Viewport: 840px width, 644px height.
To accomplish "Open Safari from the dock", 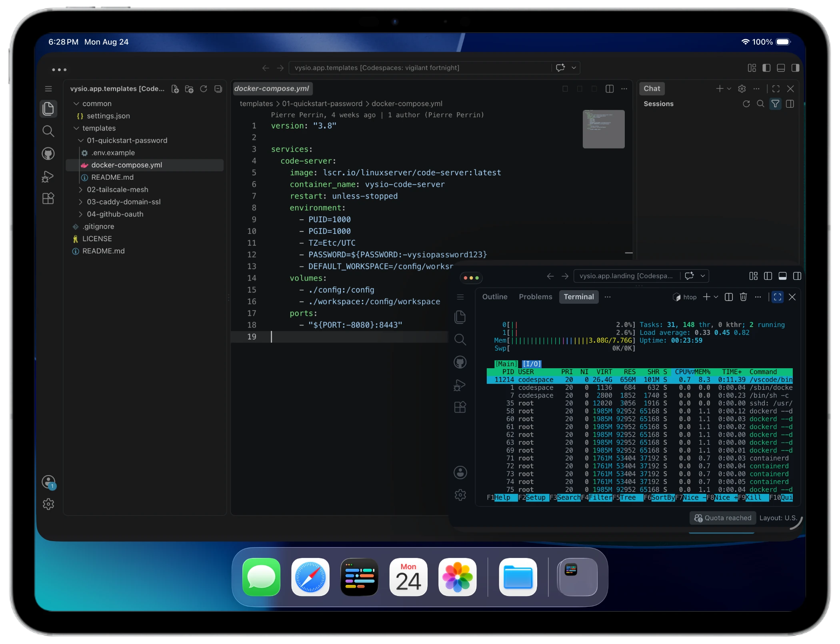I will click(310, 577).
